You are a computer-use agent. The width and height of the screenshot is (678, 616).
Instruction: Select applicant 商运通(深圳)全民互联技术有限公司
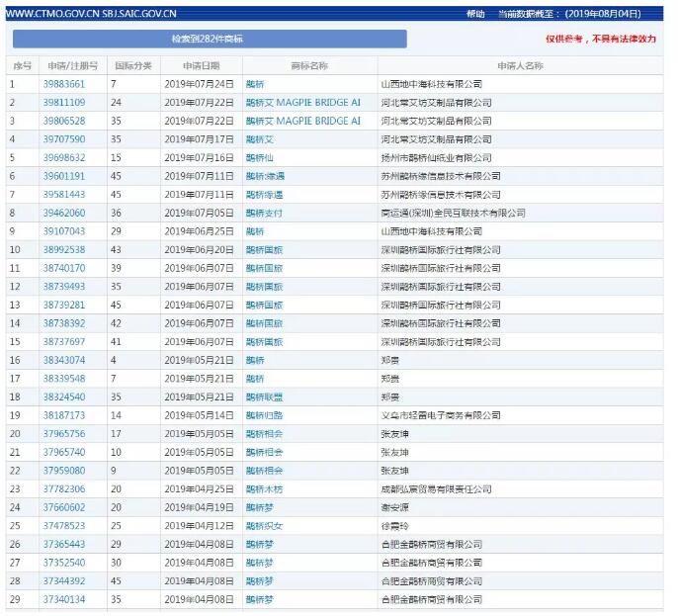coord(453,213)
